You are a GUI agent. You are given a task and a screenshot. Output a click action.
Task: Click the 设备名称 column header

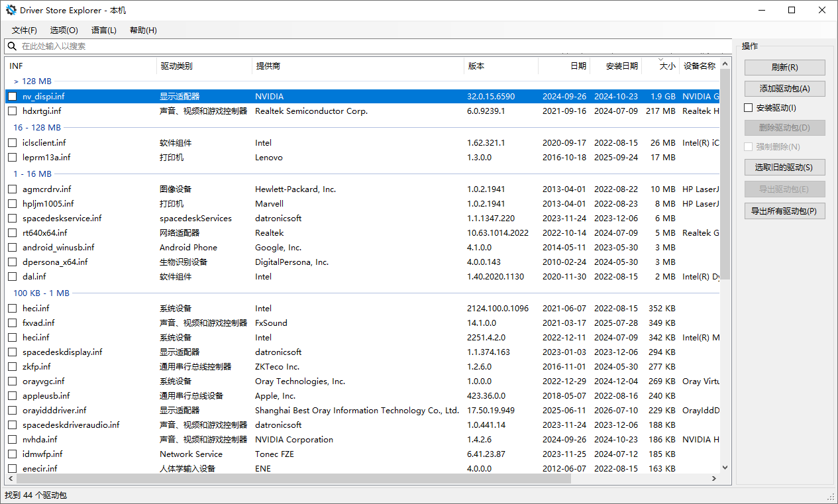(700, 66)
